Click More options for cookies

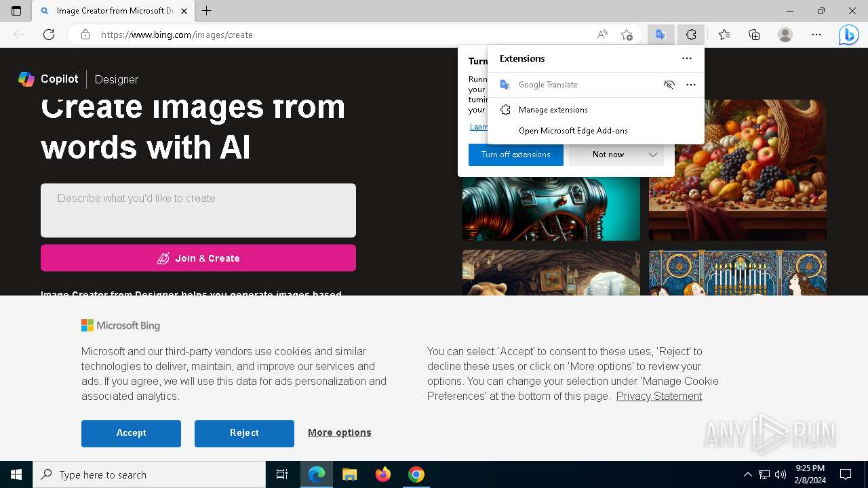pos(340,432)
